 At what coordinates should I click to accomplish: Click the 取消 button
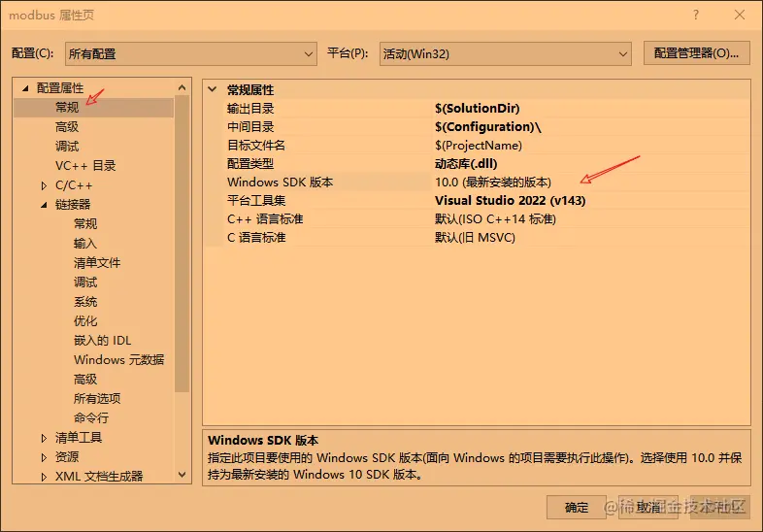coord(648,507)
